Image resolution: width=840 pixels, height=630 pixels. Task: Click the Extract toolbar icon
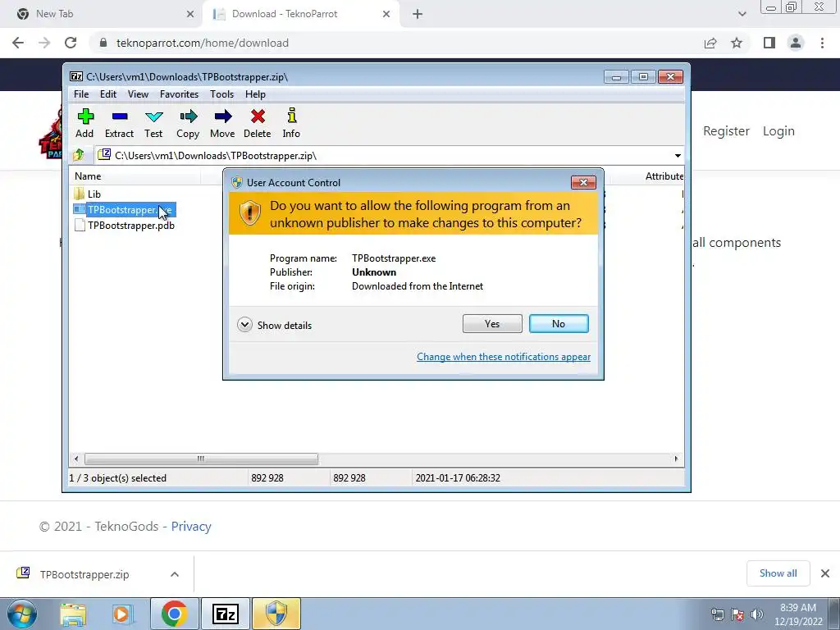coord(119,123)
